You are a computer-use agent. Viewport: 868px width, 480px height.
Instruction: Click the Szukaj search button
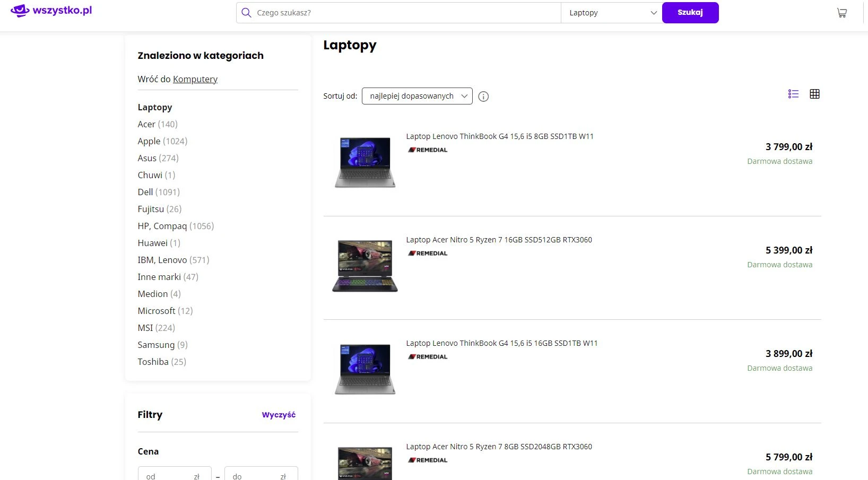pyautogui.click(x=690, y=13)
